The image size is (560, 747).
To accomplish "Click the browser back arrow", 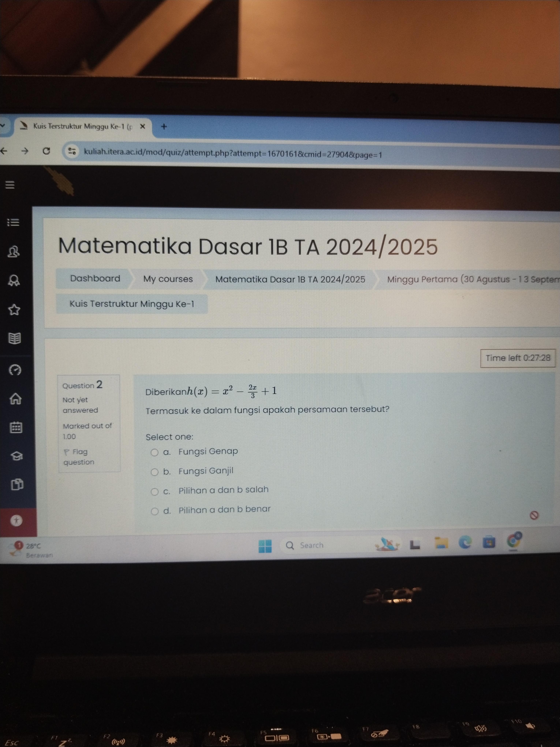I will coord(4,151).
